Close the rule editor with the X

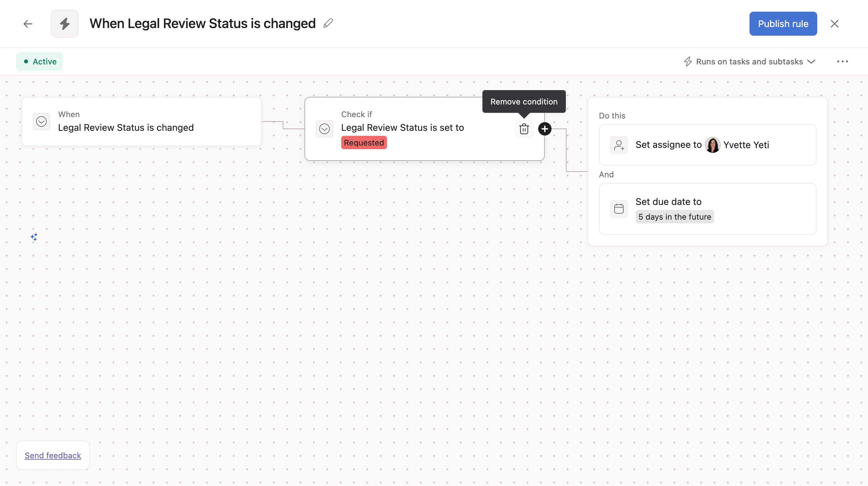coord(835,24)
